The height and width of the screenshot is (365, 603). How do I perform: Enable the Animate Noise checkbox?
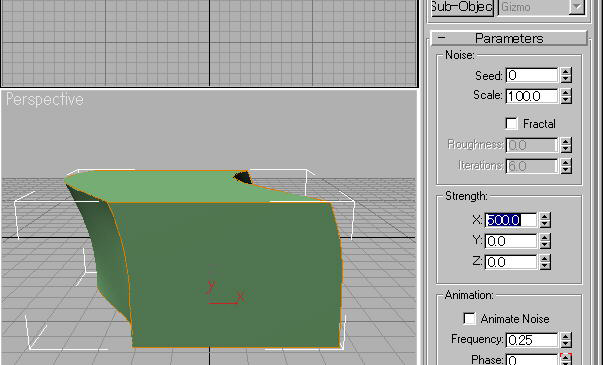point(469,318)
